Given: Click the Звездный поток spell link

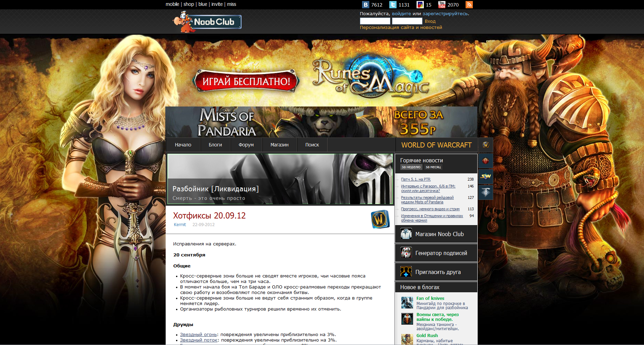Looking at the screenshot, I should click(x=199, y=340).
